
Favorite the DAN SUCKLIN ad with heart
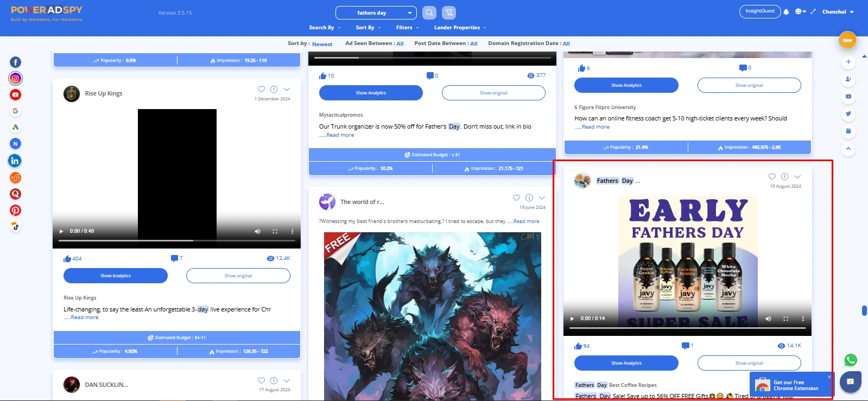click(x=261, y=380)
